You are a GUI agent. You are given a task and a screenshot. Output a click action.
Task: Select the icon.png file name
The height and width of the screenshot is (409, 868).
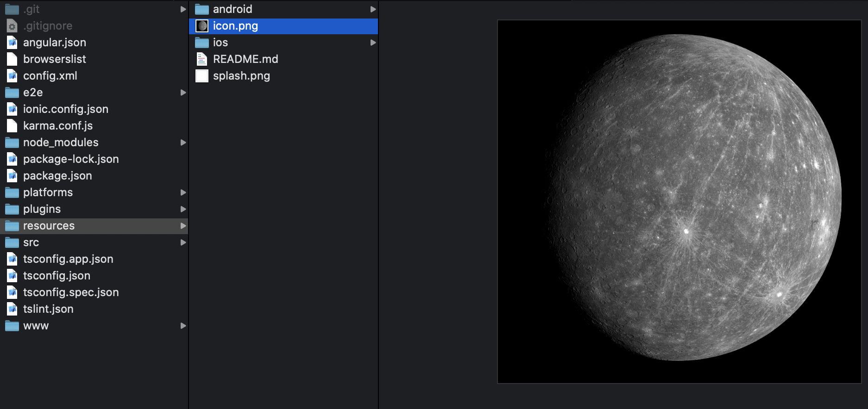pyautogui.click(x=235, y=26)
